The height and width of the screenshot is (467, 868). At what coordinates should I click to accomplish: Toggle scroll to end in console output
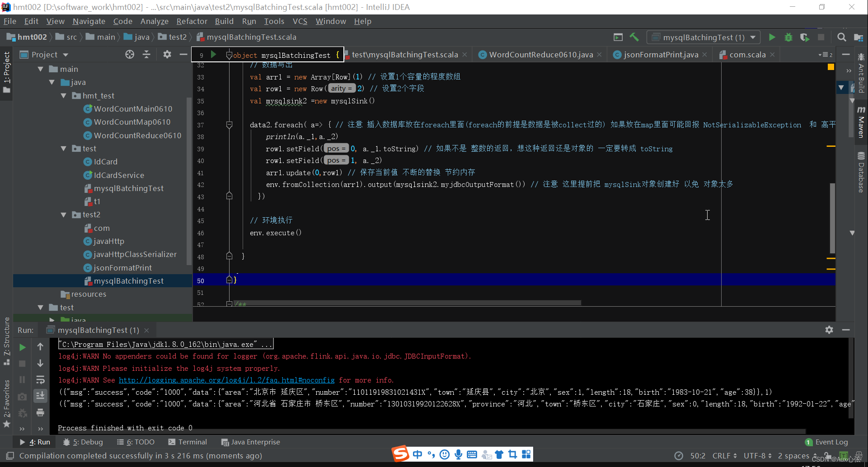(40, 395)
